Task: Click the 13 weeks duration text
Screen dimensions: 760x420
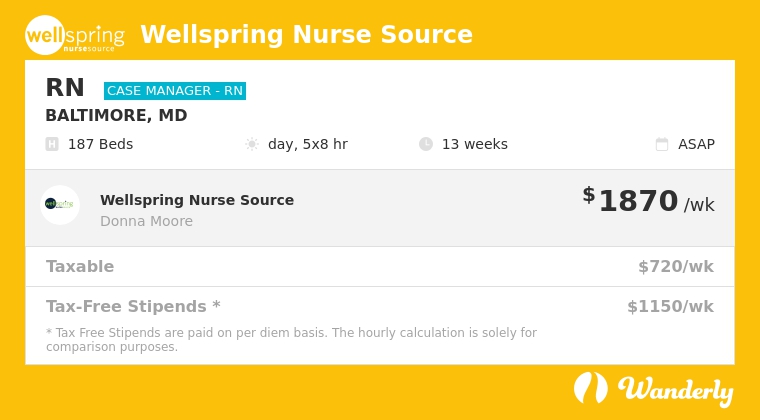Action: pyautogui.click(x=474, y=144)
